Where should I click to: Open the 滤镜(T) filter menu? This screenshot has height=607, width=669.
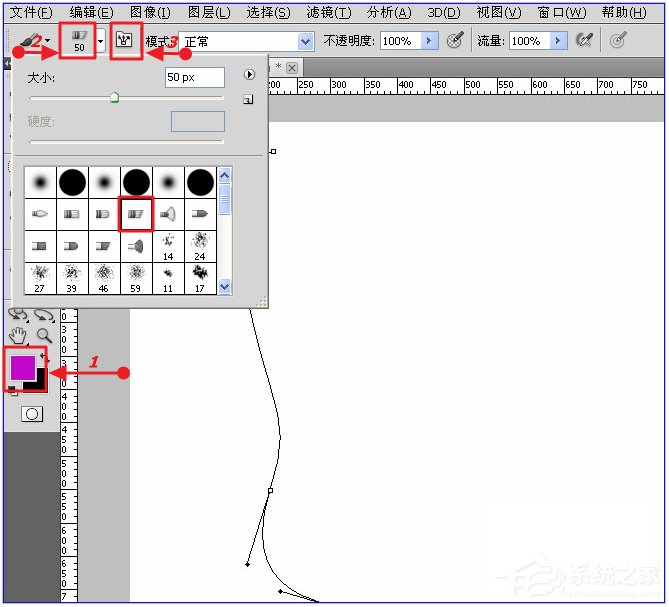pyautogui.click(x=328, y=13)
